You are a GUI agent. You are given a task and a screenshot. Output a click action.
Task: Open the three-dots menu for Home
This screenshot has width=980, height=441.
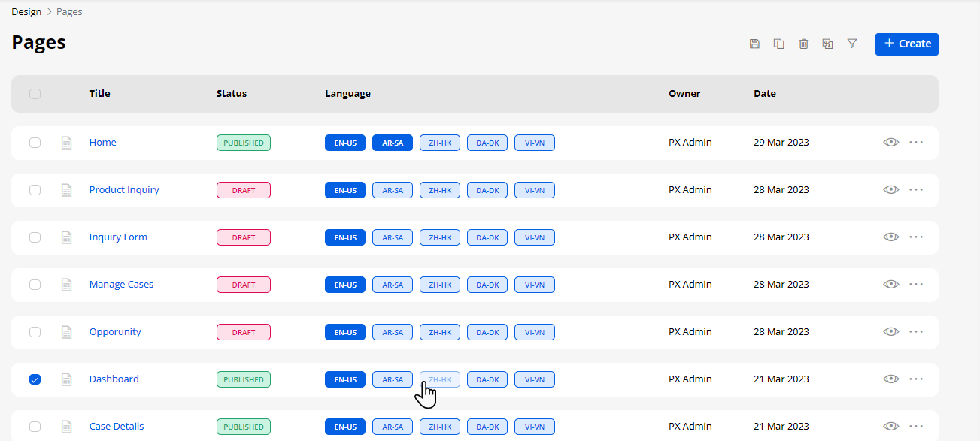915,143
